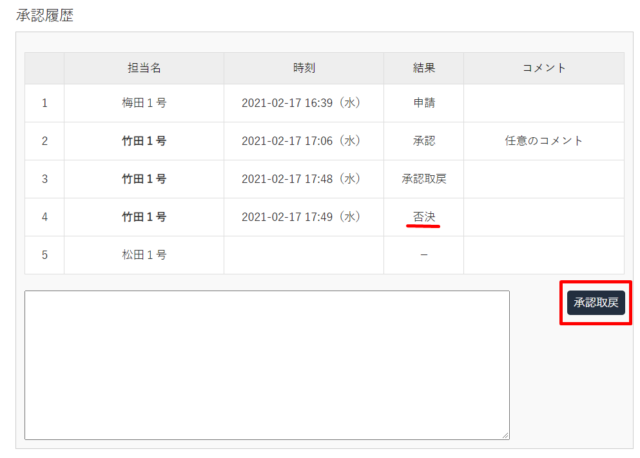Click inside the comment text area
Viewport: 640px width, 458px height.
tap(266, 364)
